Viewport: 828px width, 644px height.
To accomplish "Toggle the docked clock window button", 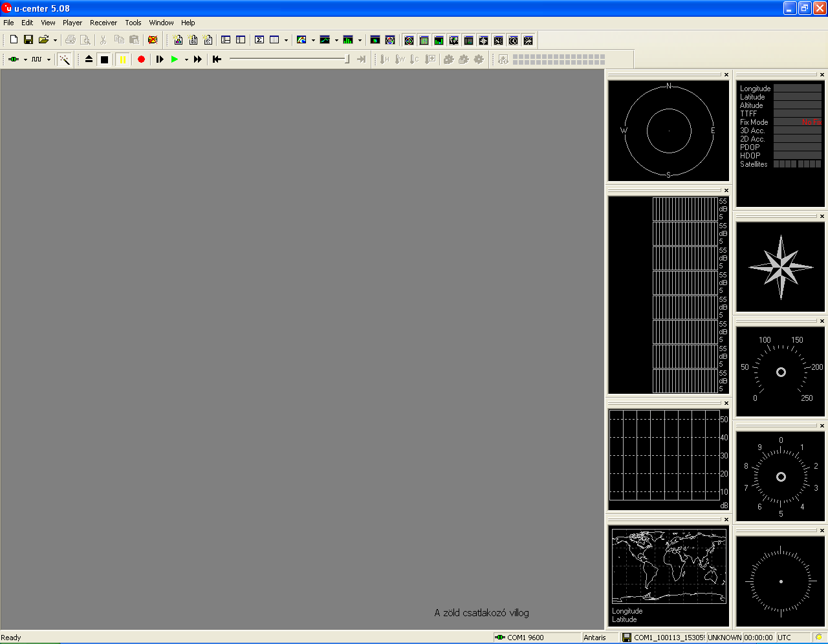I will tap(513, 40).
